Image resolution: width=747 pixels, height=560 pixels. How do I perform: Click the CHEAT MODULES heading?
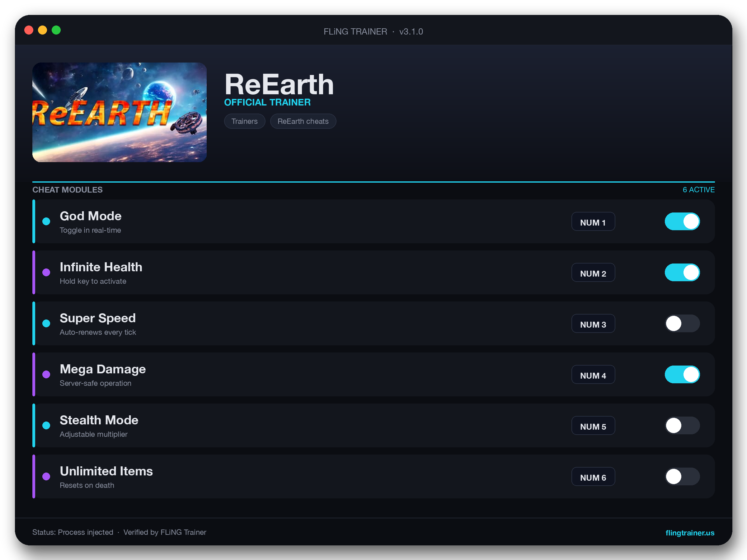click(68, 190)
